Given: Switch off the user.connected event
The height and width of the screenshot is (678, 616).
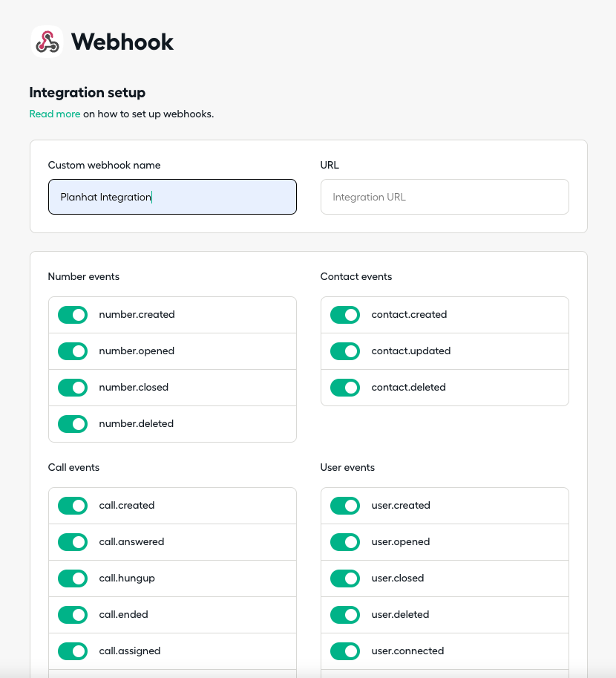Looking at the screenshot, I should [345, 651].
